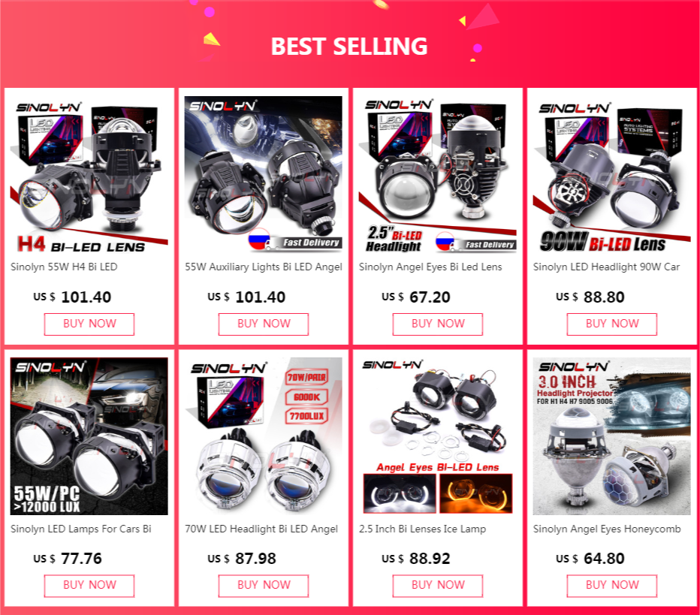Buy the $67.20 Angel Eyes Bi Led Lens

coord(437,324)
